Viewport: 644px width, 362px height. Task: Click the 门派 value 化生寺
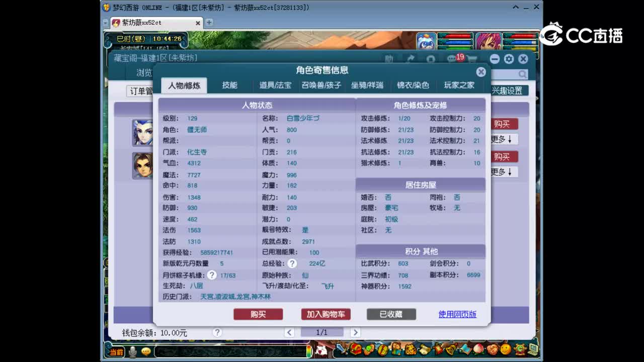(197, 152)
